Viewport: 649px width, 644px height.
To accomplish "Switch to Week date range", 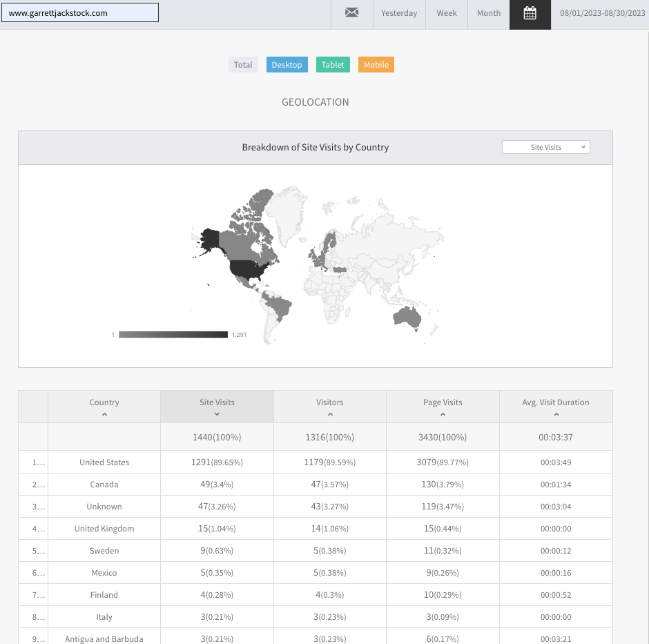I will click(447, 13).
